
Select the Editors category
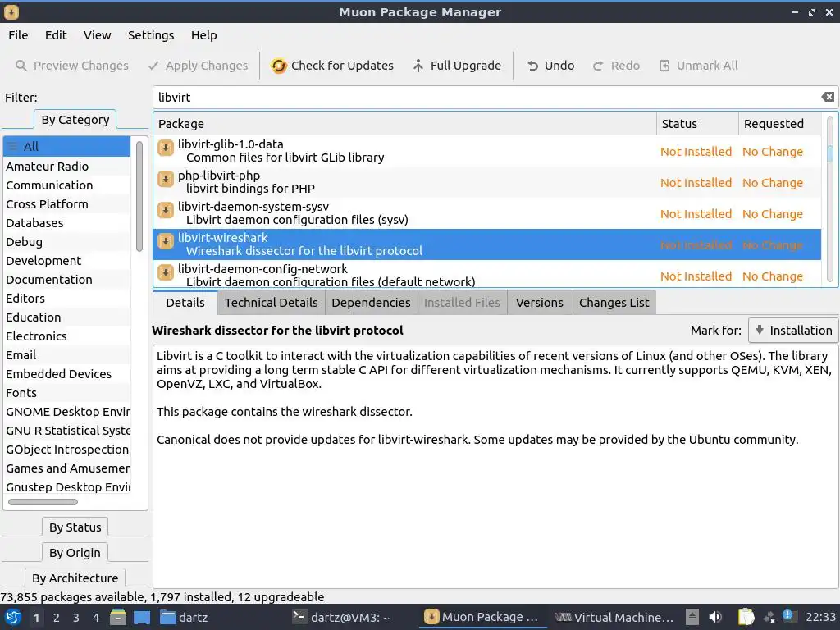[67, 299]
